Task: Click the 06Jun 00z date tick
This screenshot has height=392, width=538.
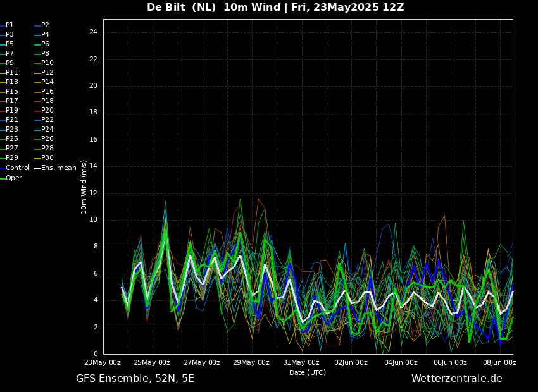Action: (450, 362)
